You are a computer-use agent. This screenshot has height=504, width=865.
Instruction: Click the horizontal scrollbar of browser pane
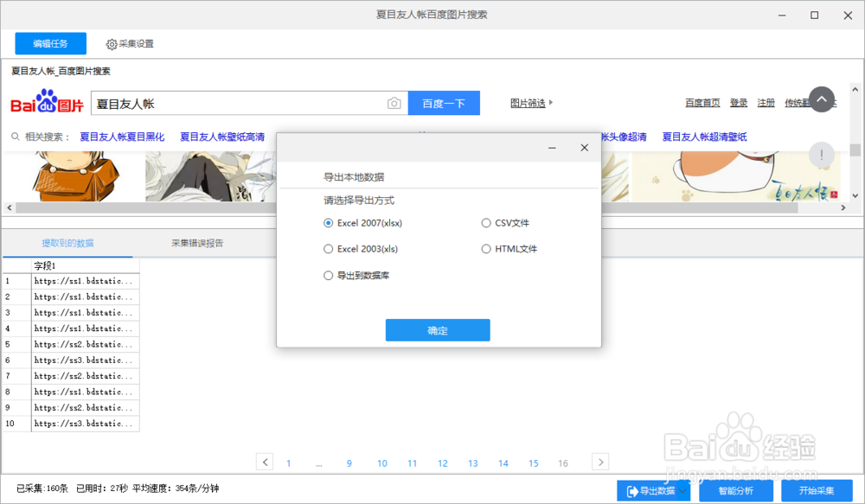pos(407,207)
